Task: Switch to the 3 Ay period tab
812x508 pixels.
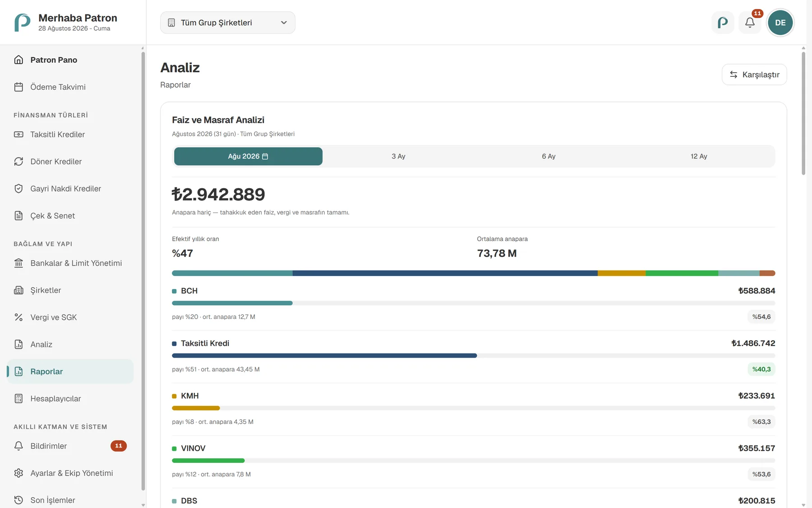Action: (x=398, y=156)
